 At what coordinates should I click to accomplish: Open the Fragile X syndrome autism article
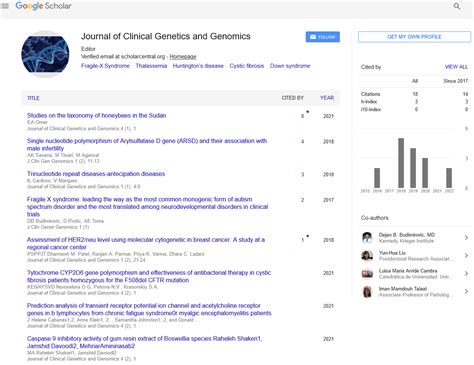pos(147,207)
